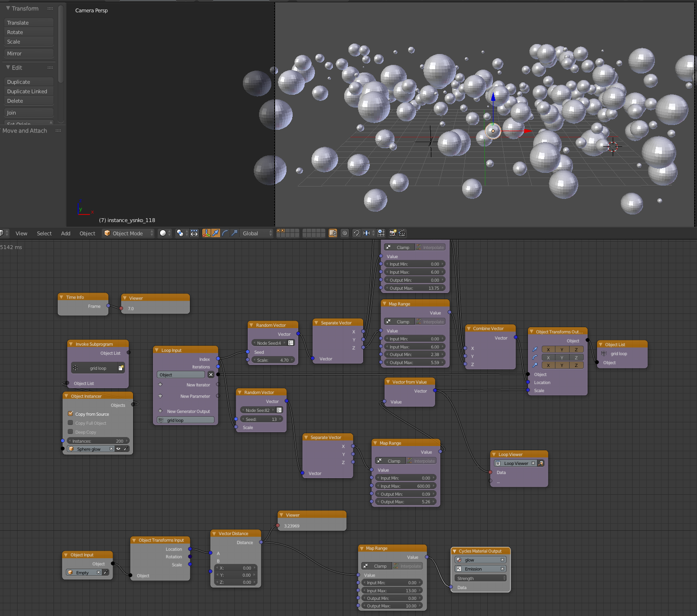
Task: Open the Global orientation dropdown
Action: (x=257, y=233)
